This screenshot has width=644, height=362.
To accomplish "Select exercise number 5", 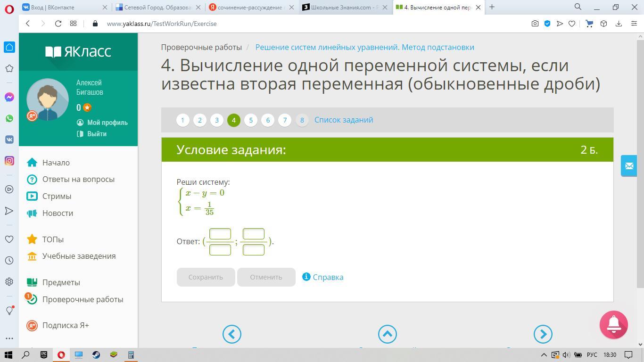I will point(251,120).
